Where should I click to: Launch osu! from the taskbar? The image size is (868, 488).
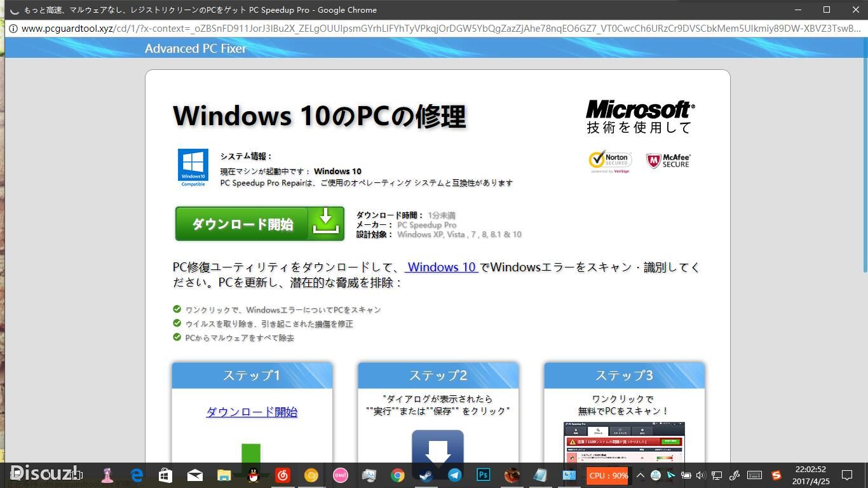(x=341, y=475)
